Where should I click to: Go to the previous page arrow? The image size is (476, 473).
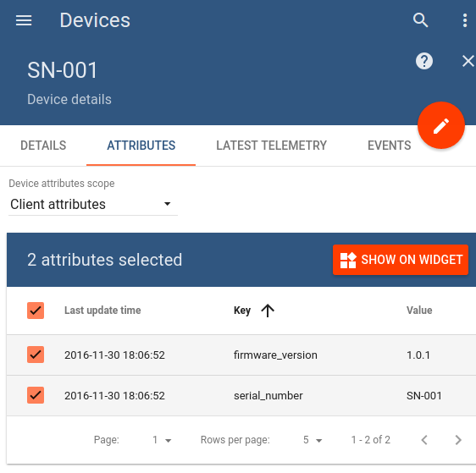tap(424, 440)
